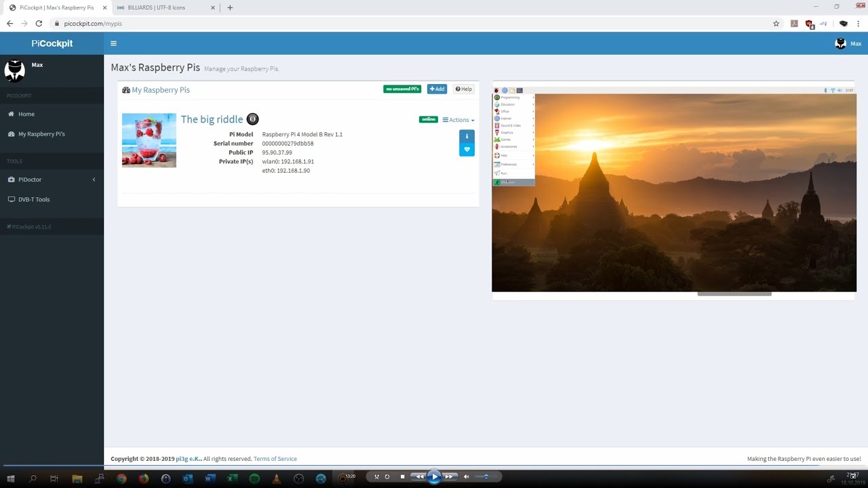The height and width of the screenshot is (488, 868).
Task: Click The big riddle title link
Action: point(212,119)
